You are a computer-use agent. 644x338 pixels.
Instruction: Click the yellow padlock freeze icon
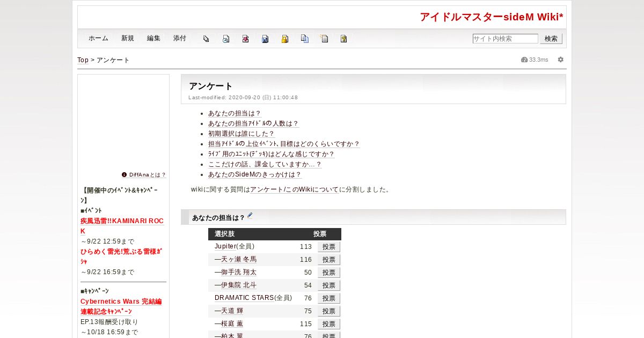coord(285,39)
